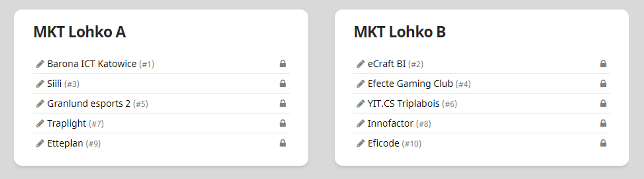Screen dimensions: 644x179
Task: Click the pencil icon for YIT.CS Triplabois
Action: pyautogui.click(x=360, y=104)
